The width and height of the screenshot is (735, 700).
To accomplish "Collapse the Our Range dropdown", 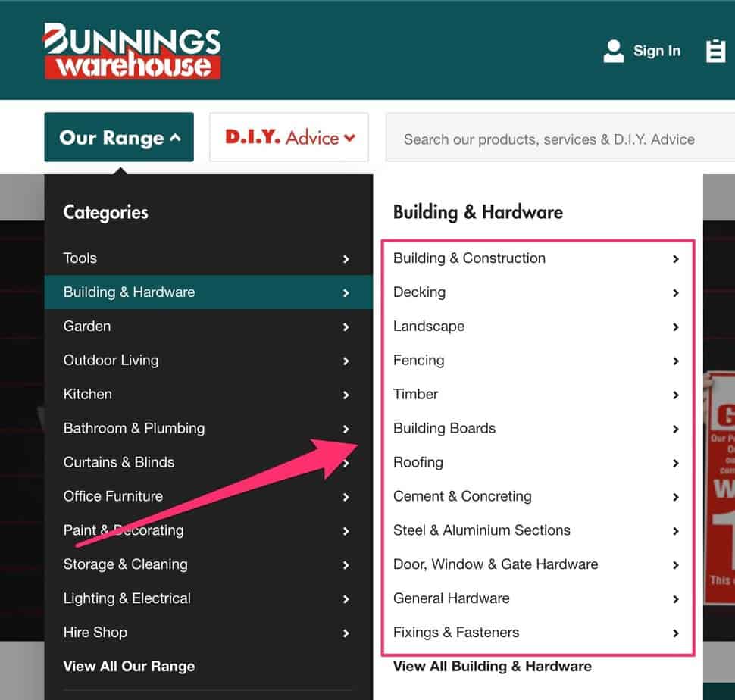I will (x=118, y=137).
